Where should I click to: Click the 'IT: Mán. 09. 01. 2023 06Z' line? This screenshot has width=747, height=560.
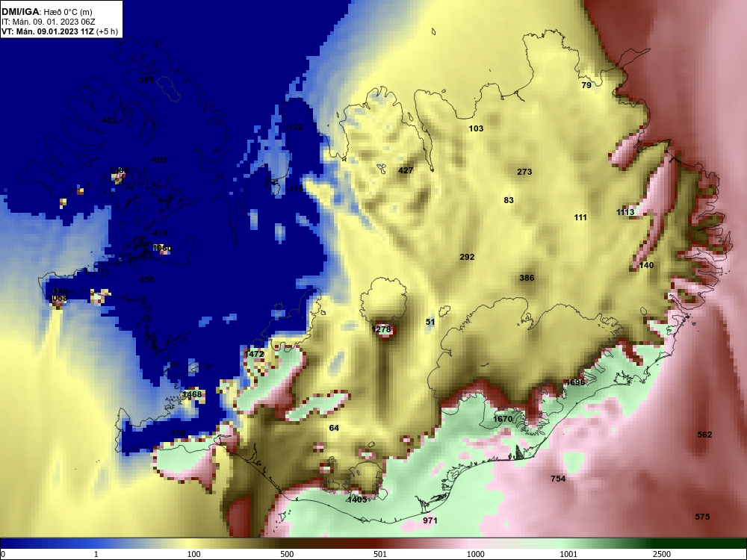[x=48, y=22]
